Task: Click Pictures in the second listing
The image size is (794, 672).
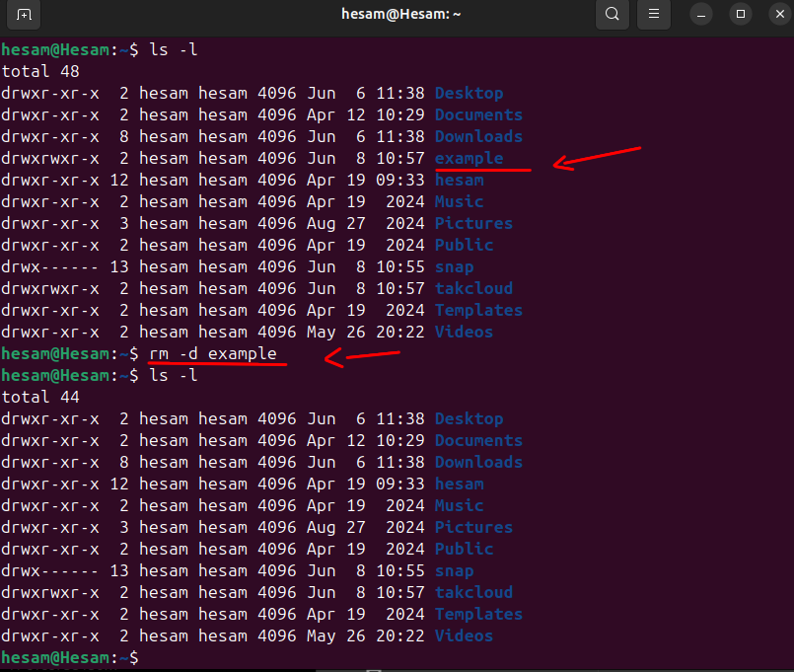Action: pos(474,528)
